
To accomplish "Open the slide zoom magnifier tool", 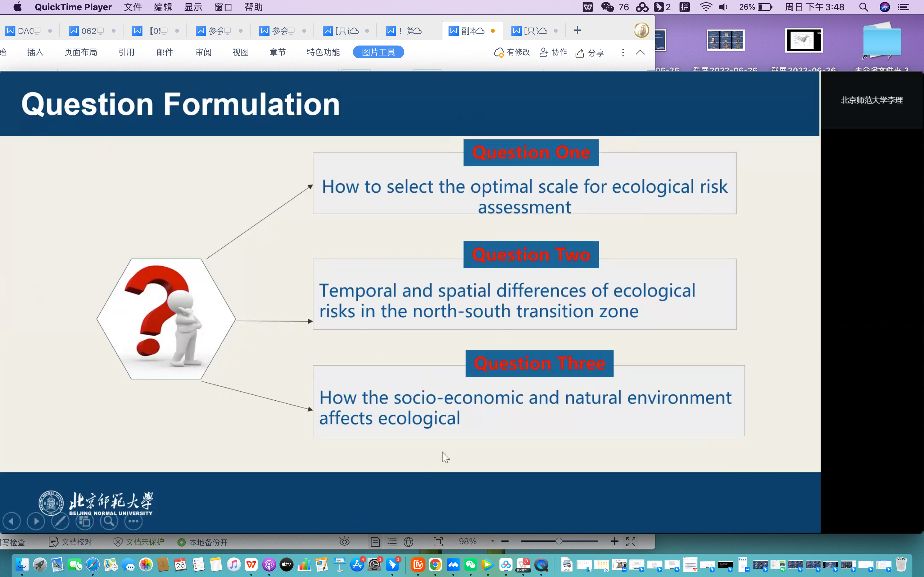I will tap(109, 521).
